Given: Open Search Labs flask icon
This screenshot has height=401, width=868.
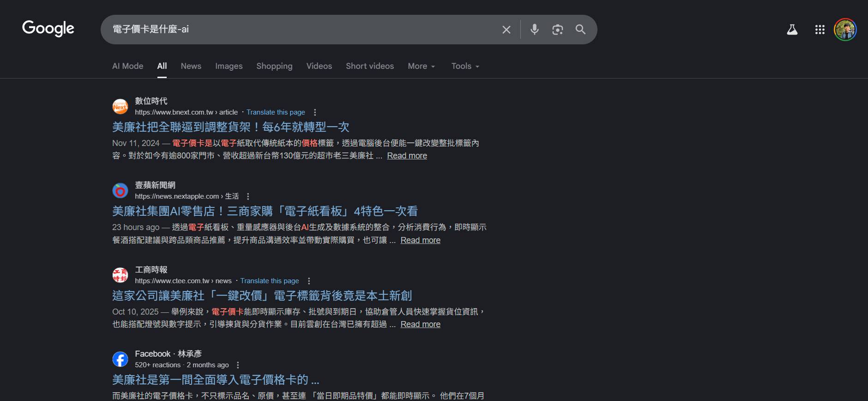Looking at the screenshot, I should pyautogui.click(x=792, y=30).
